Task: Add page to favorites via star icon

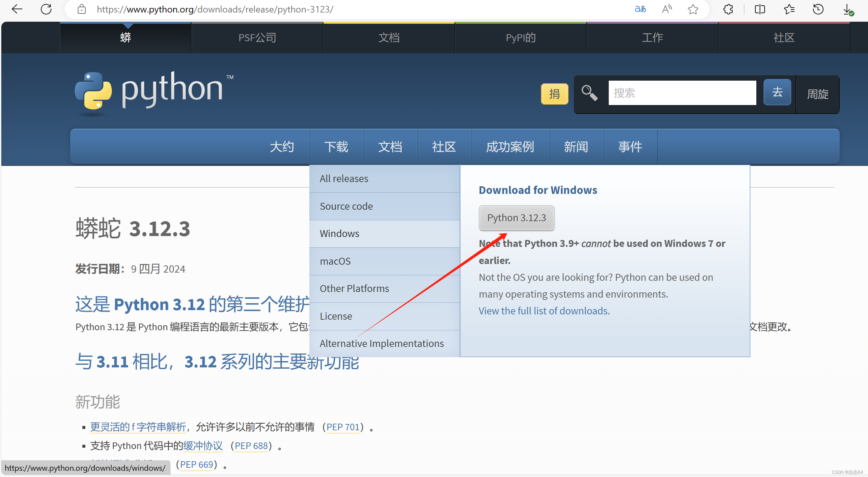Action: tap(693, 9)
